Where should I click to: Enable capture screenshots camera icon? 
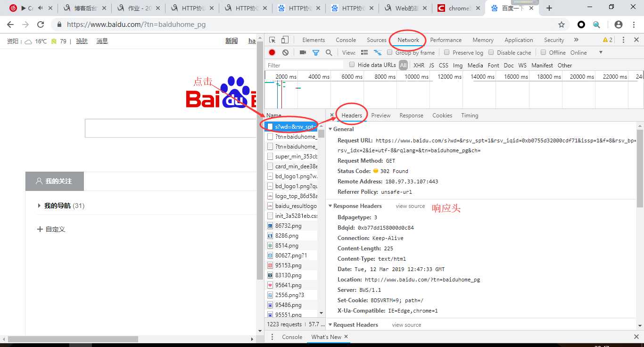303,52
